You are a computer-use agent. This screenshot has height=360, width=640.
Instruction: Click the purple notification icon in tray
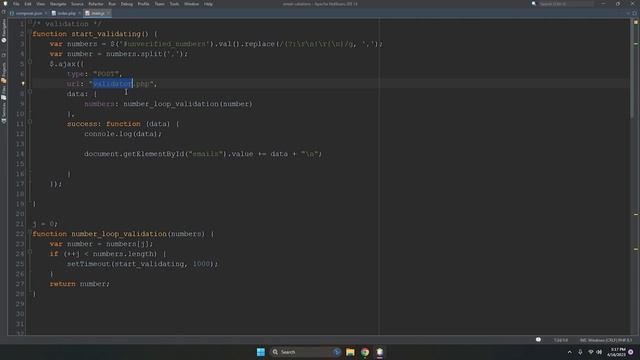click(x=631, y=352)
